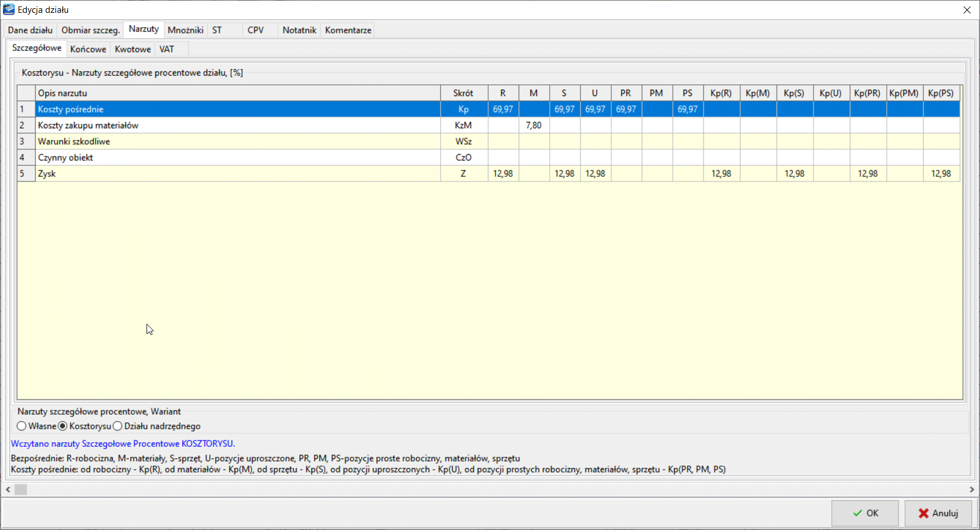Click the KzM abbreviation cell
The height and width of the screenshot is (530, 980).
pos(464,125)
